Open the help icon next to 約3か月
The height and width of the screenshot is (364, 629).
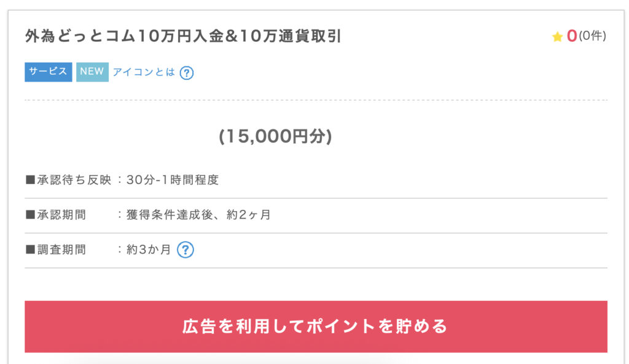coord(186,250)
